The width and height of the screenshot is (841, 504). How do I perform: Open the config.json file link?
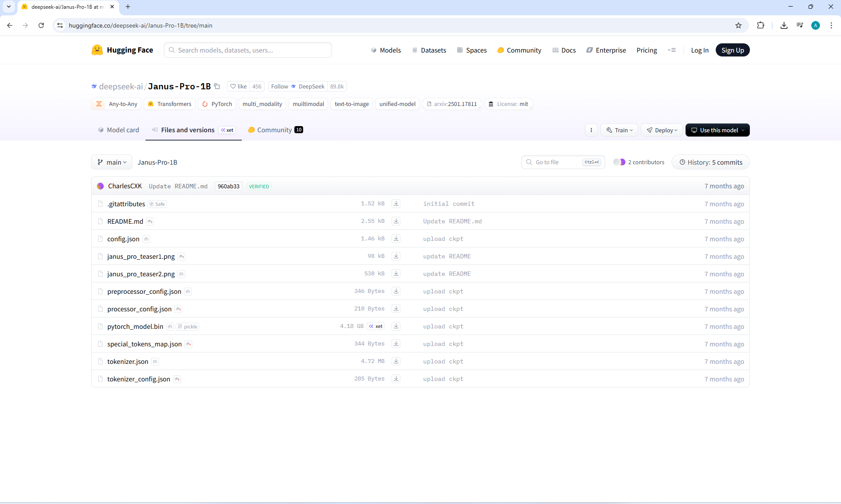(123, 239)
